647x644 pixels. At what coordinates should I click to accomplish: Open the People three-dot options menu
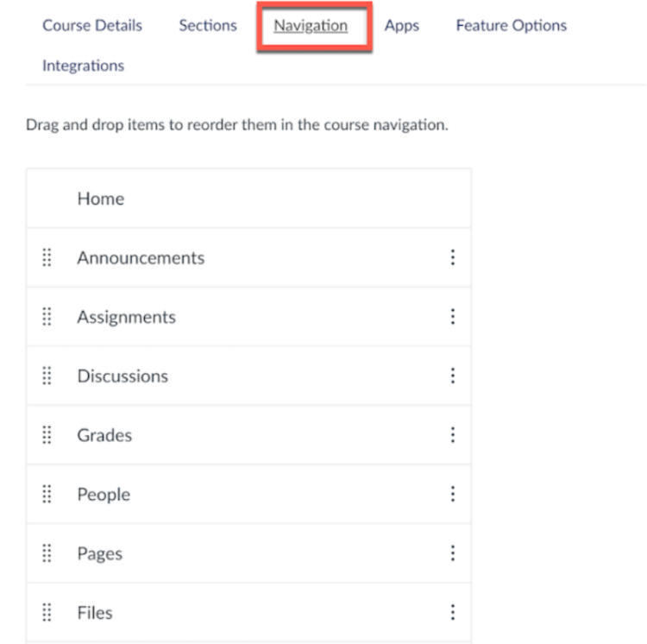click(452, 494)
